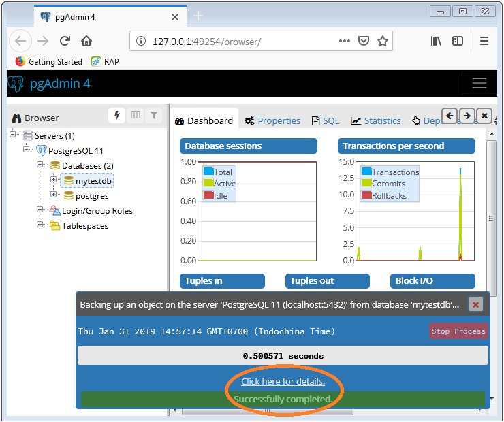This screenshot has width=504, height=422.
Task: Click the Stop Process button
Action: click(458, 331)
